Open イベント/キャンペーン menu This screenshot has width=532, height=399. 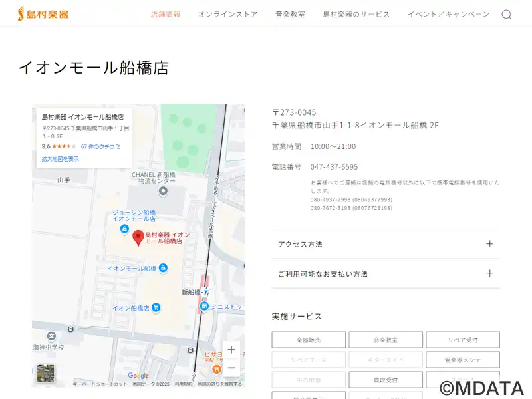[x=448, y=14]
